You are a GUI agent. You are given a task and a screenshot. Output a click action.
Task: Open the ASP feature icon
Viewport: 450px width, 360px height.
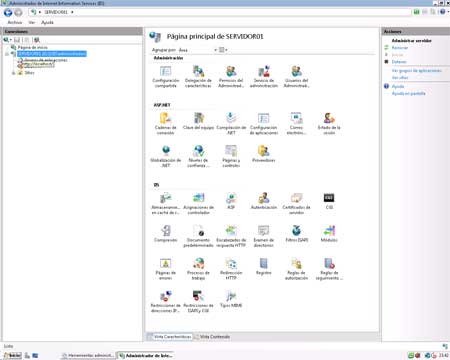[231, 201]
